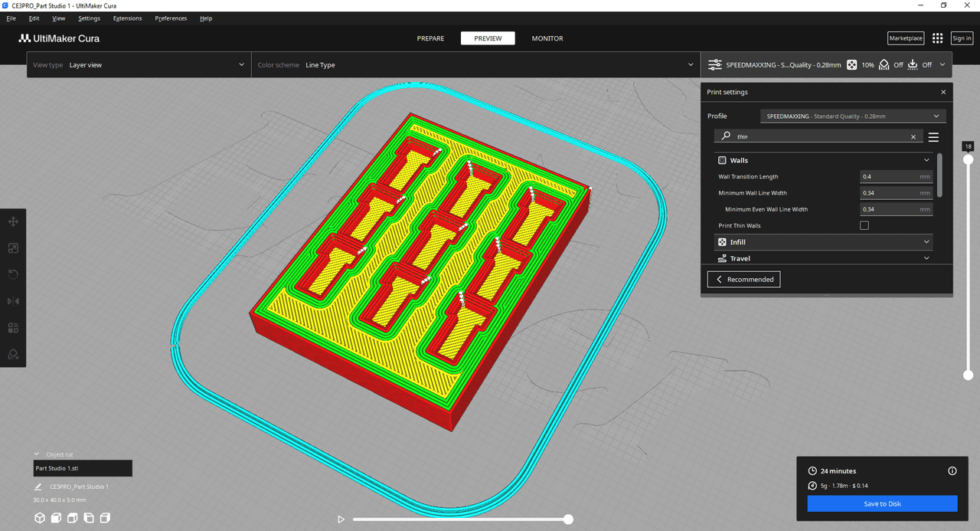
Task: Close the Print settings panel
Action: point(943,92)
